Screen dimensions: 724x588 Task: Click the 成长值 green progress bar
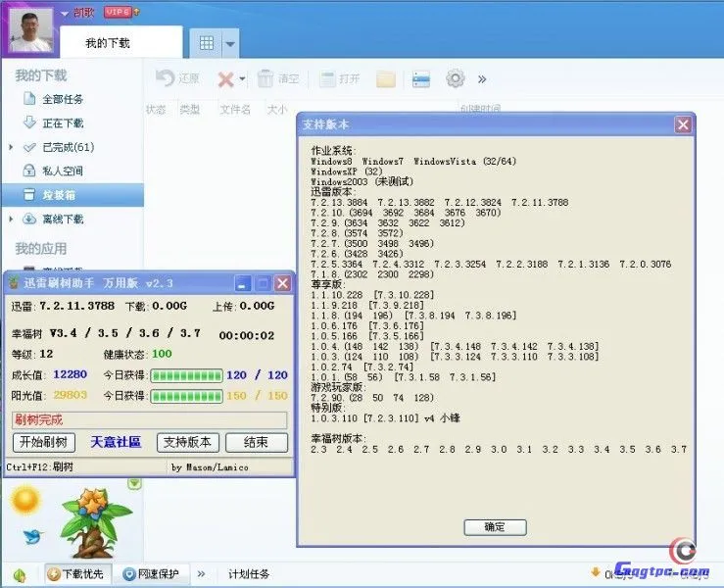(187, 375)
